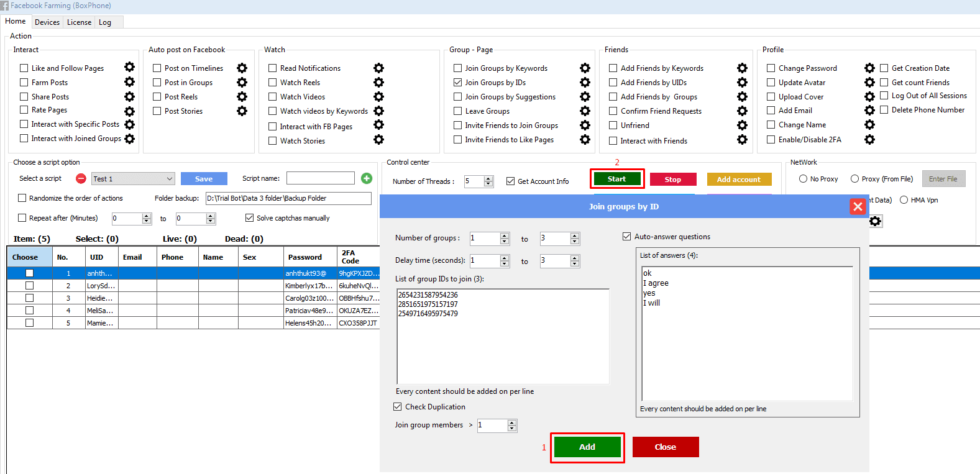The width and height of the screenshot is (980, 474).
Task: Click into the Script name field
Action: point(321,178)
